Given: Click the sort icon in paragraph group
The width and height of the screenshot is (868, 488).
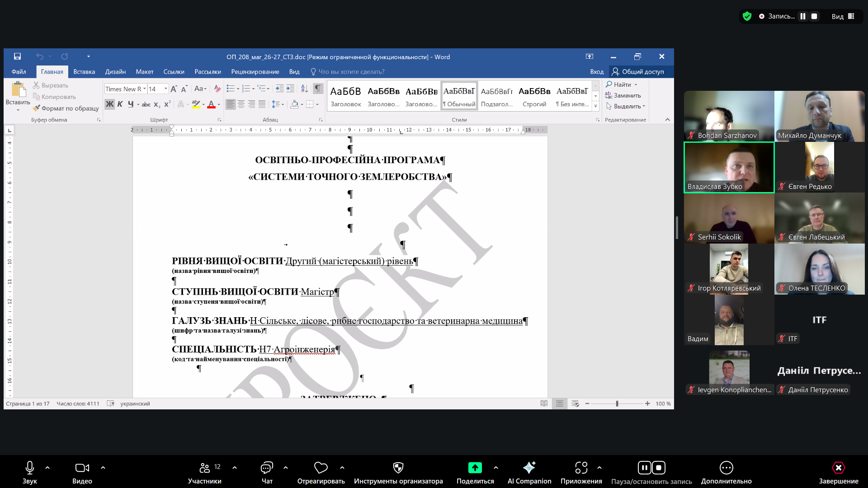Looking at the screenshot, I should (x=304, y=89).
